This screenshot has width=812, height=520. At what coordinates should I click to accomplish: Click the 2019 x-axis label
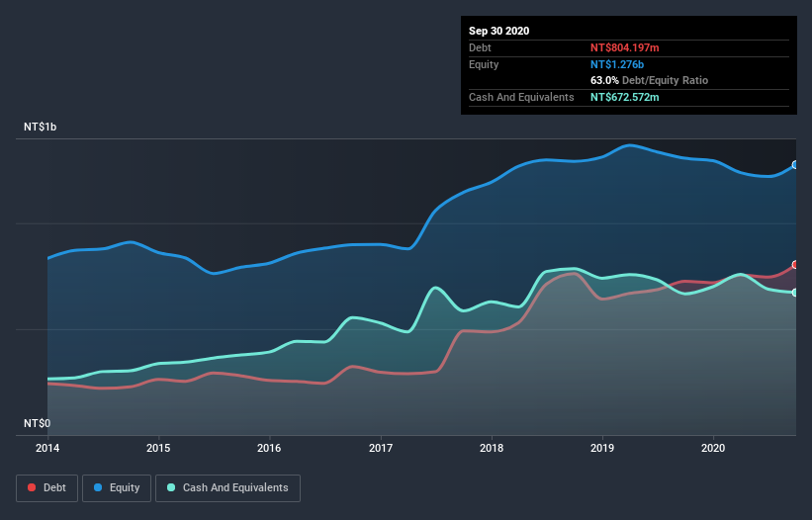[602, 448]
